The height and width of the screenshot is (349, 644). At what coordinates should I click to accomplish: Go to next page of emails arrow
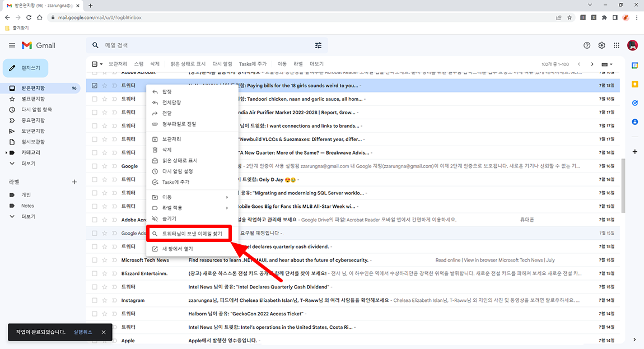click(x=592, y=64)
